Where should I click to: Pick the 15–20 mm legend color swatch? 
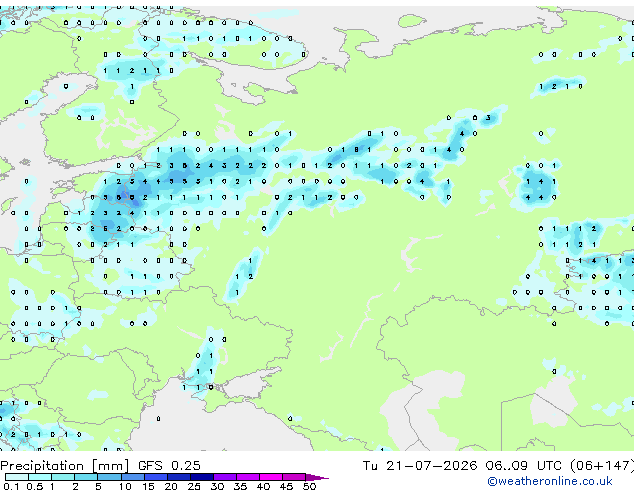coord(156,477)
